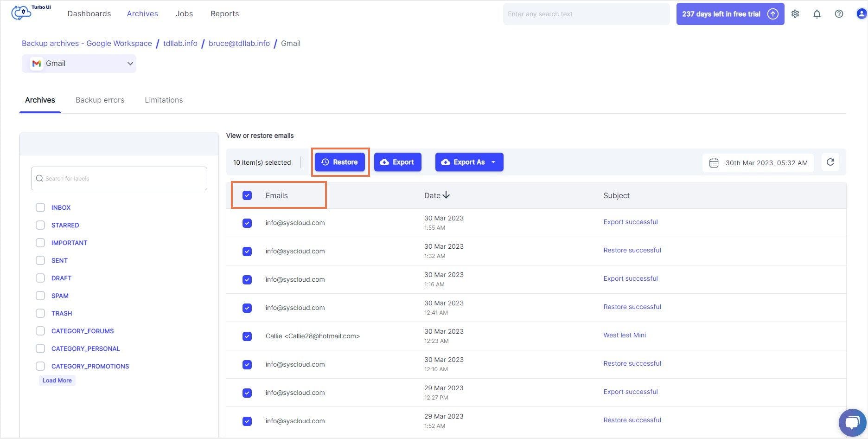Open the settings gear icon
The height and width of the screenshot is (439, 868).
[795, 14]
